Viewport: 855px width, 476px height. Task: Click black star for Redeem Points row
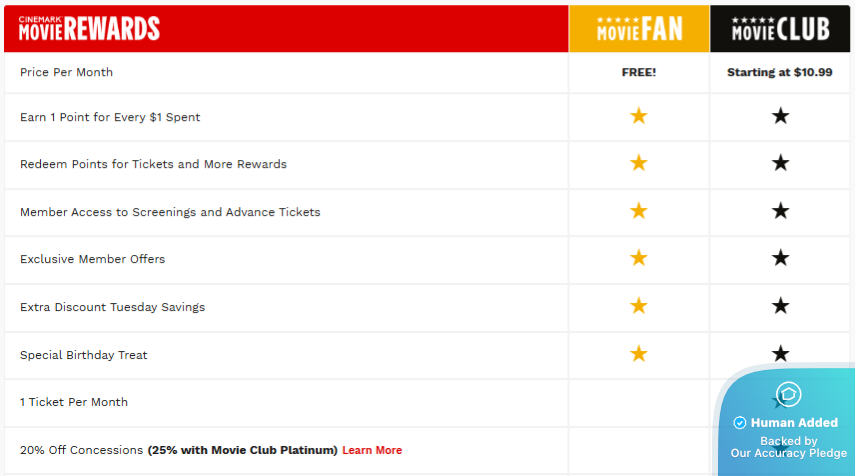[780, 162]
